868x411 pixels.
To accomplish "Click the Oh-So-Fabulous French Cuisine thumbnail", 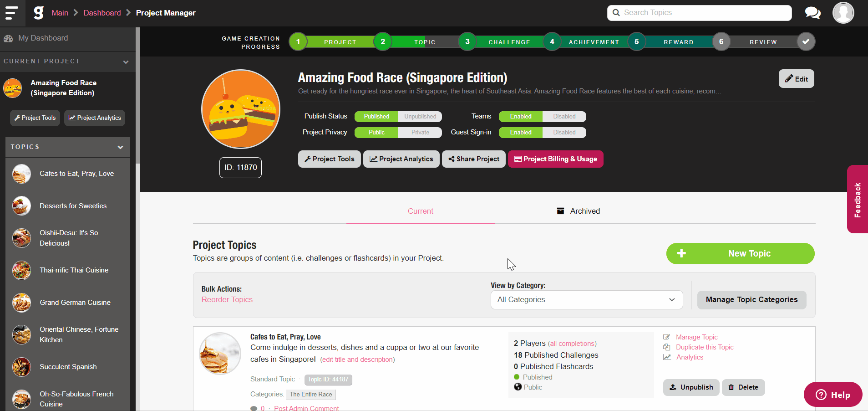I will click(x=21, y=399).
